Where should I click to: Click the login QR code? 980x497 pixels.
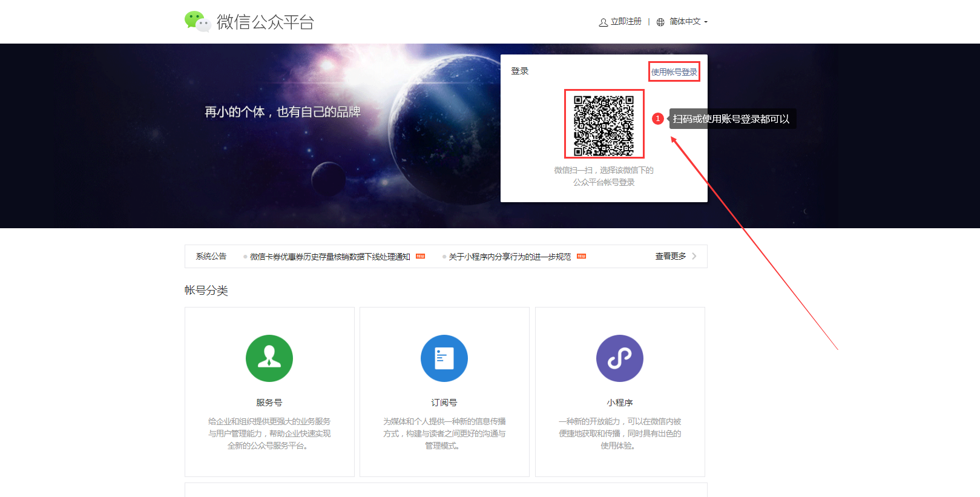click(604, 124)
